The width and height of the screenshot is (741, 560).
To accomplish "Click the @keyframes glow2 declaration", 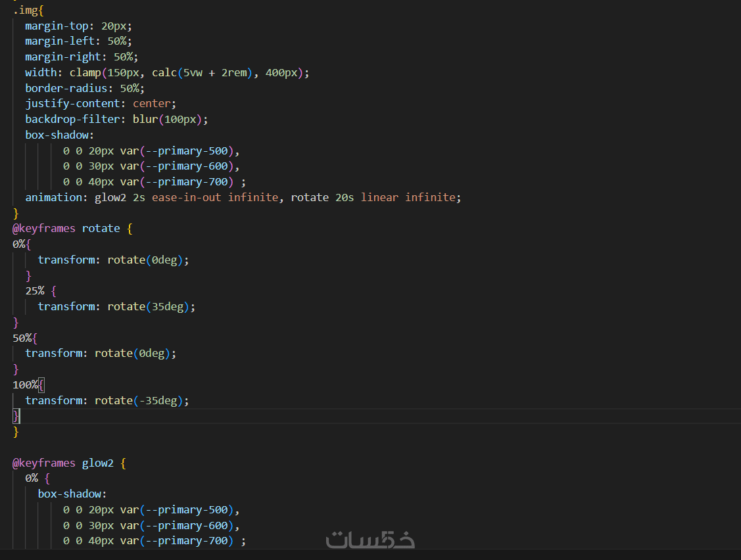I will 70,463.
